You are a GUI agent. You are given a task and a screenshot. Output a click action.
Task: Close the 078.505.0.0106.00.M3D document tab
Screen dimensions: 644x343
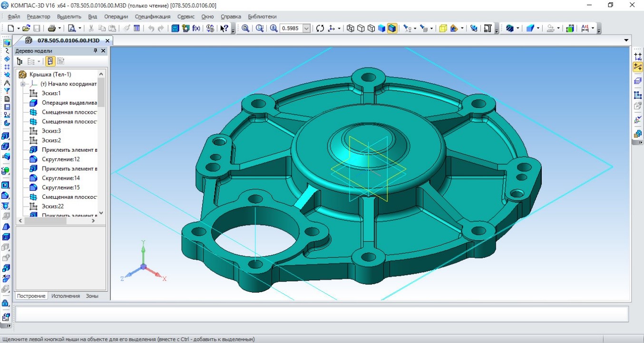[x=107, y=40]
